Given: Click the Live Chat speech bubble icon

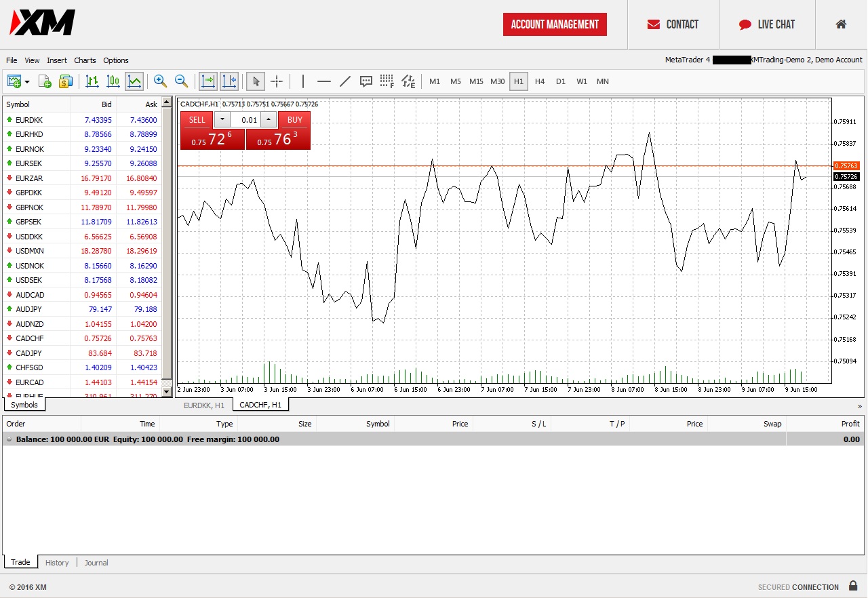Looking at the screenshot, I should point(743,24).
